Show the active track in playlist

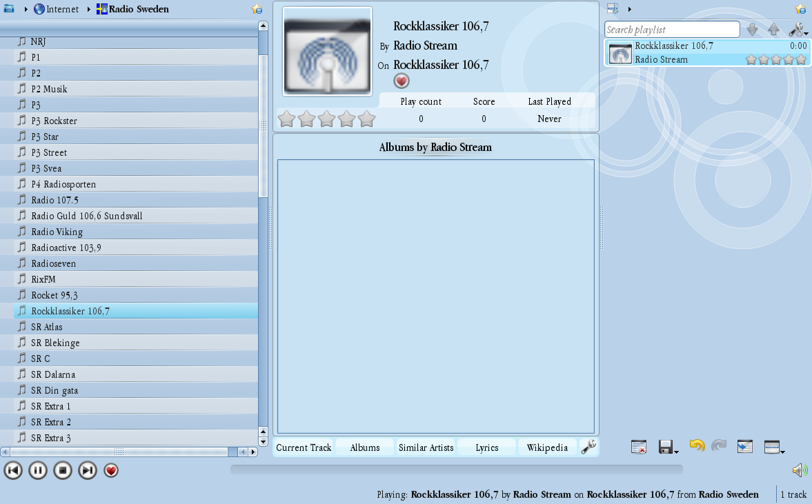coord(744,446)
